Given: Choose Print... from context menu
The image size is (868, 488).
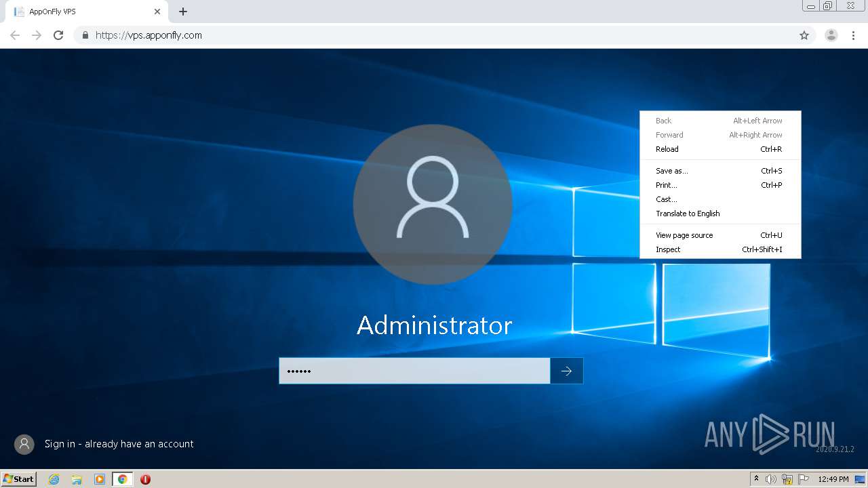Looking at the screenshot, I should coord(720,185).
